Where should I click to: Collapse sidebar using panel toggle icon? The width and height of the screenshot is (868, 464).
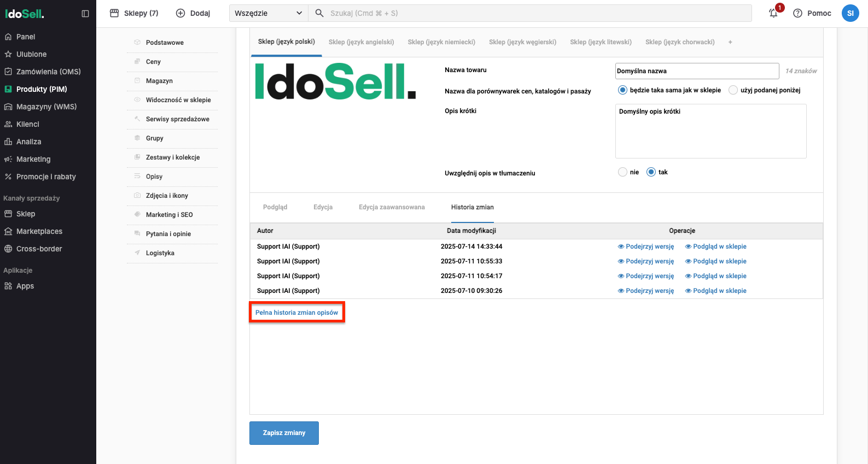85,14
